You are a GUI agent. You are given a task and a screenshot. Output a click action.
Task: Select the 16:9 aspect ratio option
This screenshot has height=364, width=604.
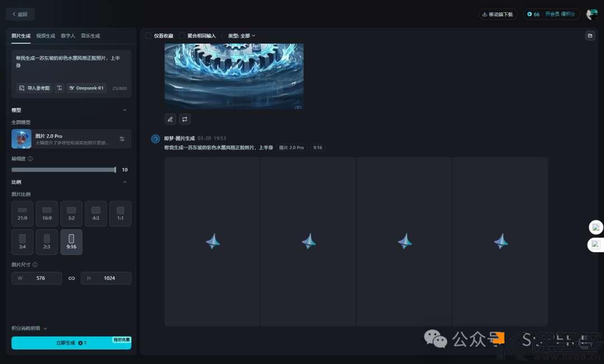[47, 214]
